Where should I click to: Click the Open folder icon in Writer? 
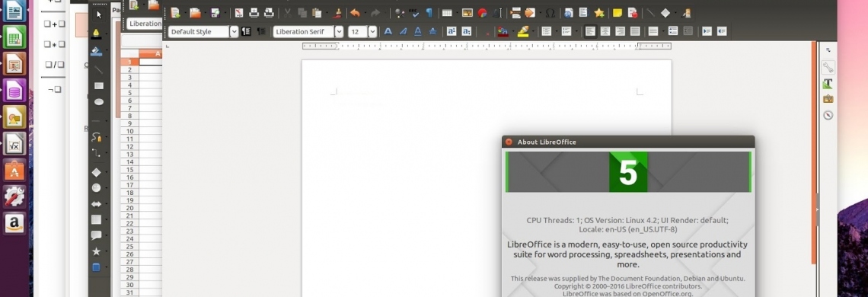point(195,13)
